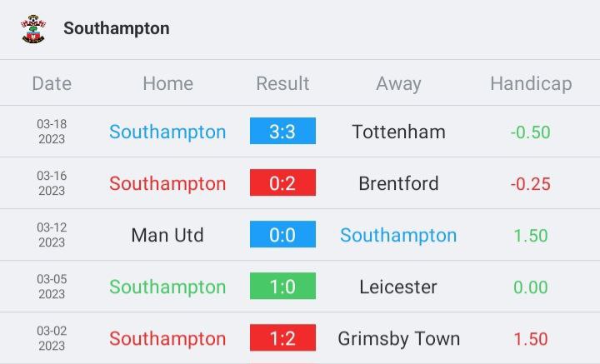Select the Result column header
The height and width of the screenshot is (364, 600).
[x=282, y=83]
